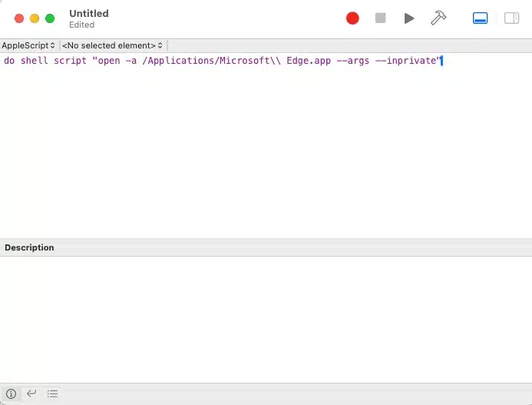Viewport: 532px width, 405px height.
Task: Show the log via list icon
Action: (x=52, y=393)
